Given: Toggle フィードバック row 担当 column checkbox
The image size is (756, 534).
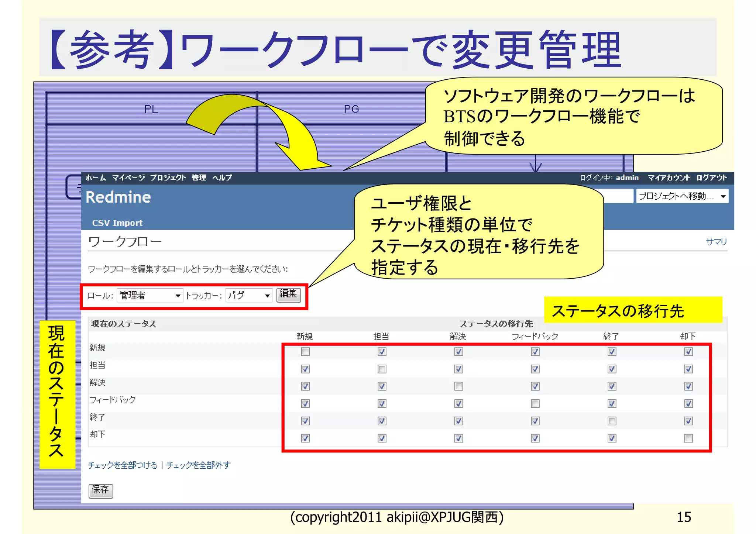Looking at the screenshot, I should (382, 404).
